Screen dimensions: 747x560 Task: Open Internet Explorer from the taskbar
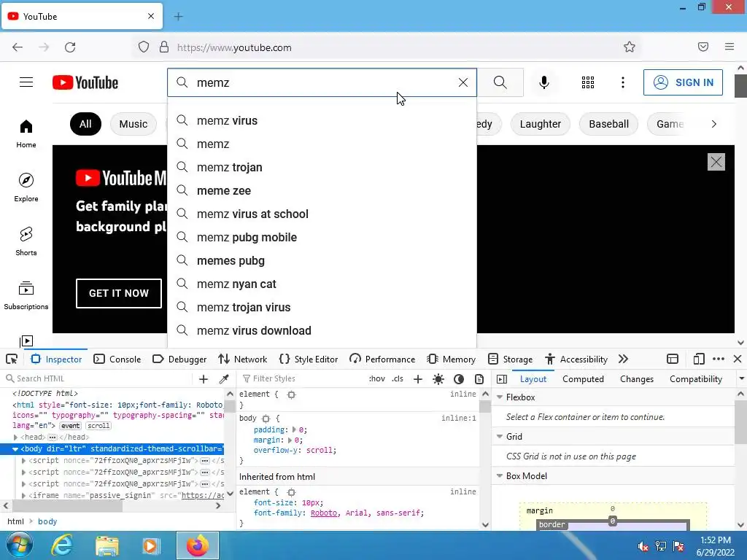click(62, 545)
